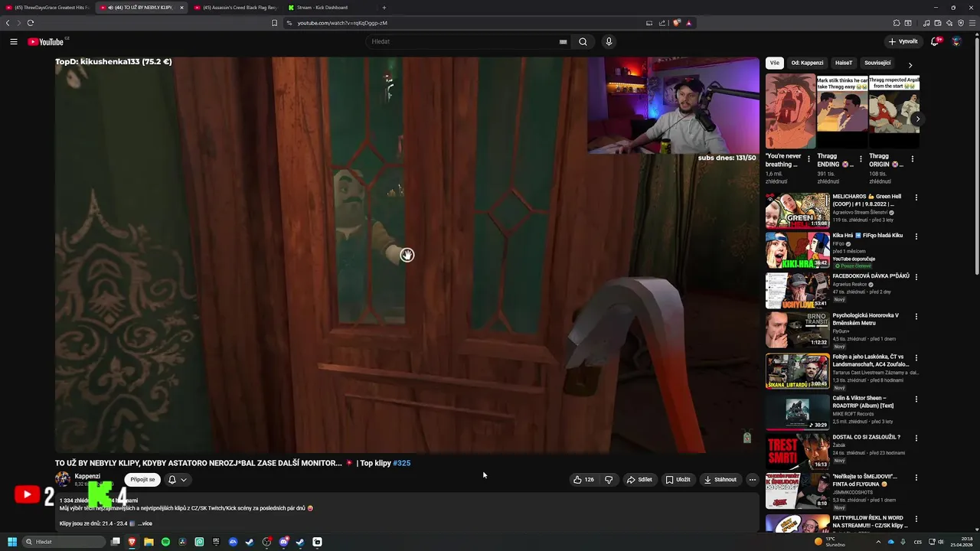Open the #325 hashtag link in the title
Viewport: 980px width, 551px height.
(402, 463)
